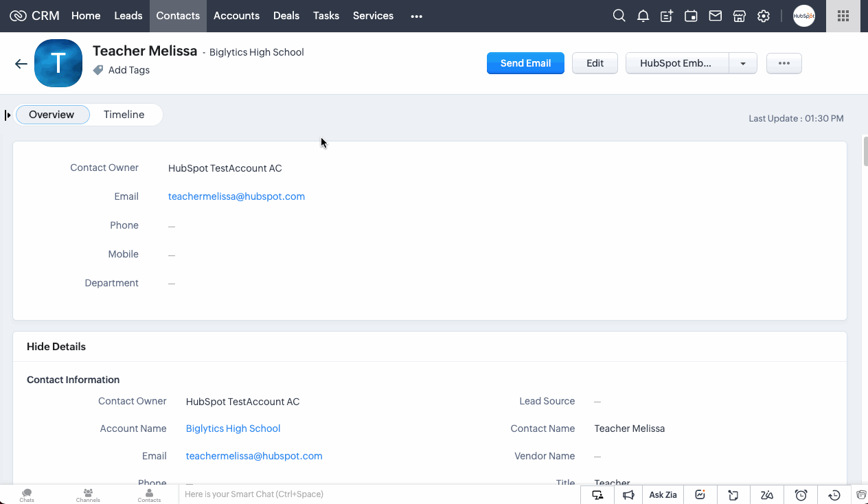The height and width of the screenshot is (504, 868).
Task: Open the search icon in top bar
Action: point(619,16)
